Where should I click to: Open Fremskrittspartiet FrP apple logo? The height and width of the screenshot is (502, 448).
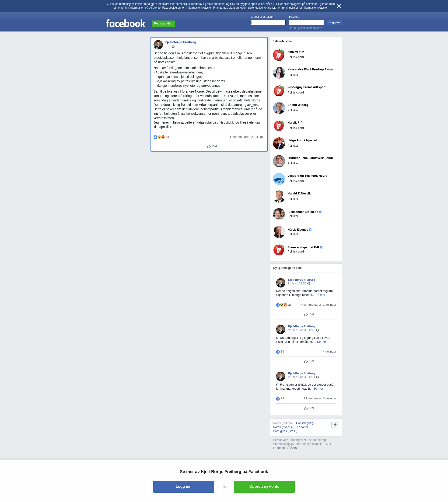click(x=279, y=249)
